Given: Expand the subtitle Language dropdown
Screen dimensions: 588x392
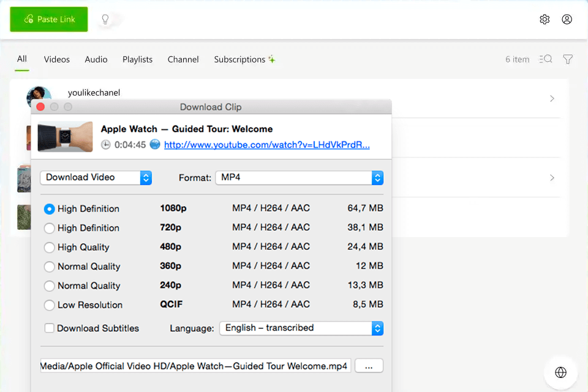Looking at the screenshot, I should click(x=301, y=328).
